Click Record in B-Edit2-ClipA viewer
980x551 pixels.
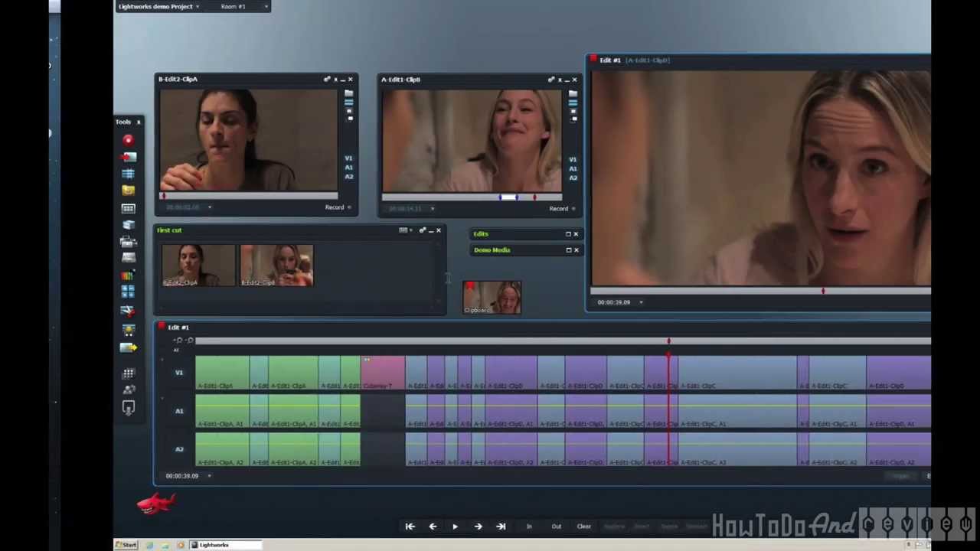[x=338, y=207]
